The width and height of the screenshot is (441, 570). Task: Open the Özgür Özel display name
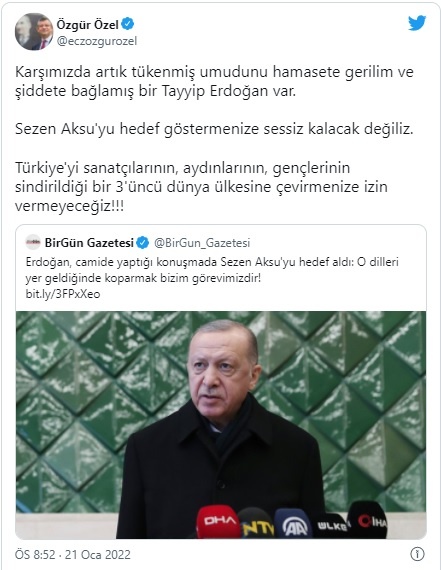(87, 24)
